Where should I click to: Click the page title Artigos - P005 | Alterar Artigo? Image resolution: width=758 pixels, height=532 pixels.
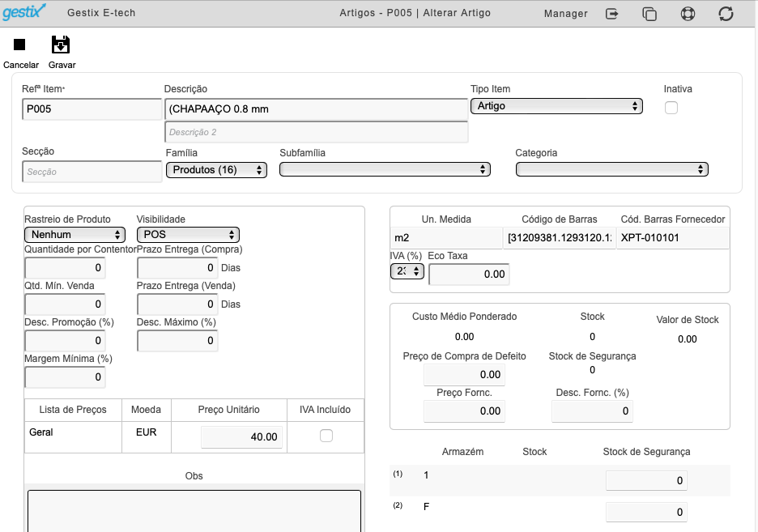[415, 13]
